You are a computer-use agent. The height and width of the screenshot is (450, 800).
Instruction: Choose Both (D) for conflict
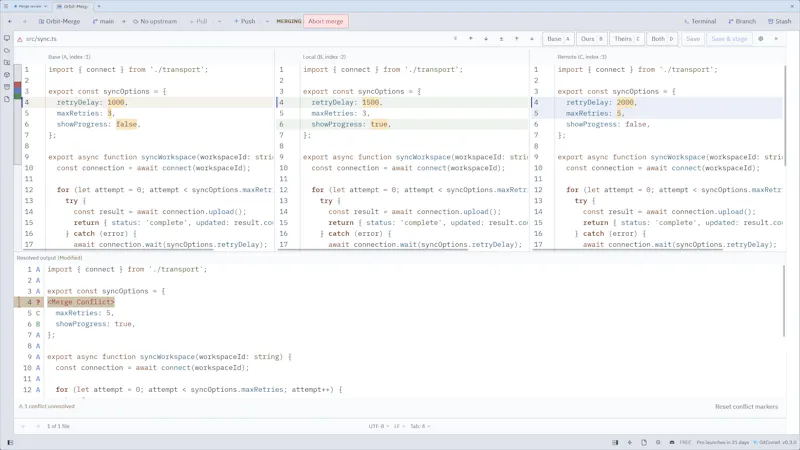pos(662,39)
